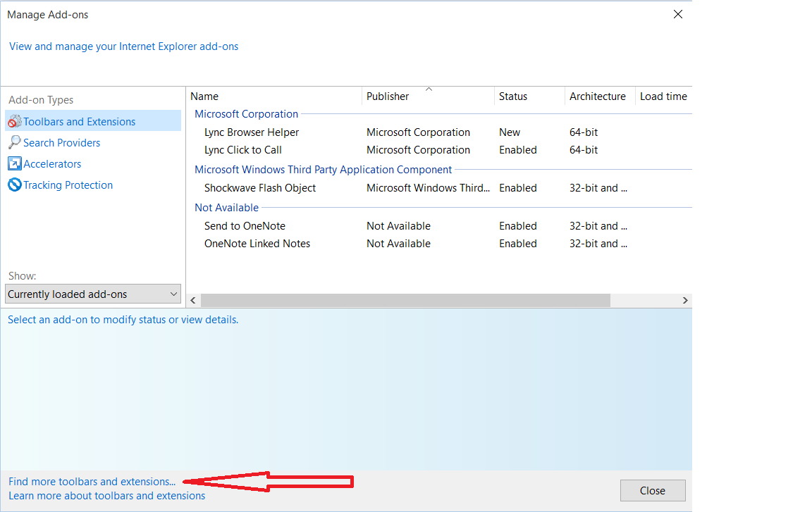Collapse the Not Available group header
Image resolution: width=812 pixels, height=512 pixels.
[226, 207]
